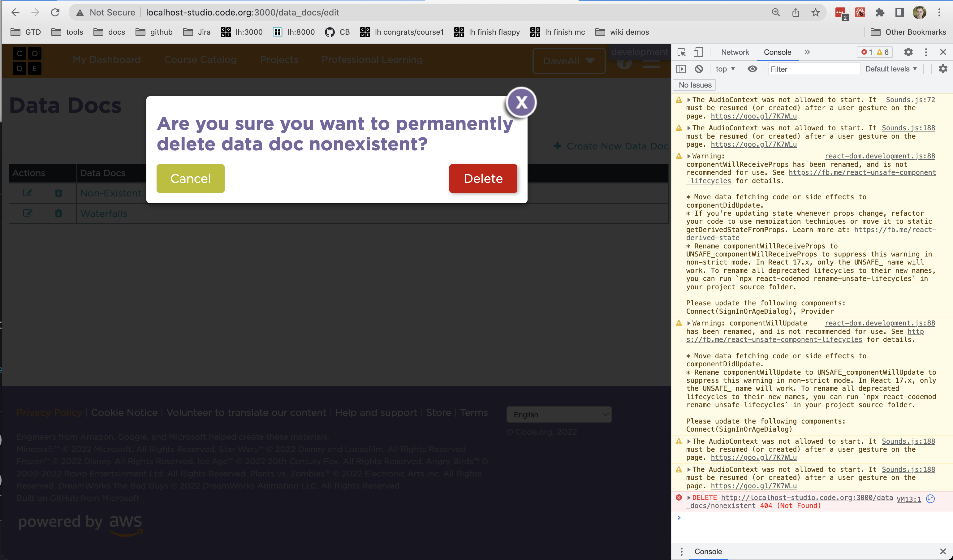Switch to the Network tab
Image resolution: width=953 pixels, height=560 pixels.
[735, 52]
